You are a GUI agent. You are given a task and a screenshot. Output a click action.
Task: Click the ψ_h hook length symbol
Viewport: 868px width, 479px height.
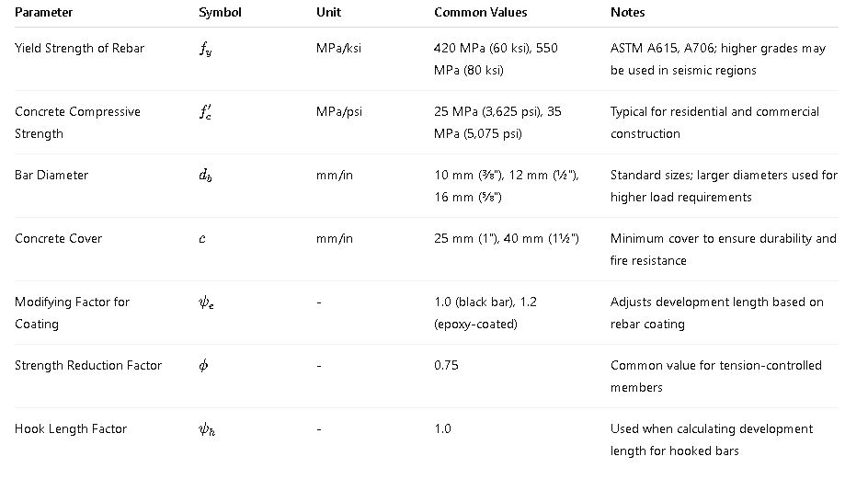coord(208,429)
